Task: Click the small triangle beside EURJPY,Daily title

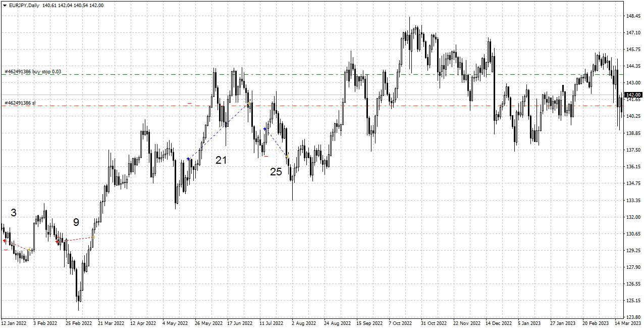Action: pyautogui.click(x=5, y=5)
